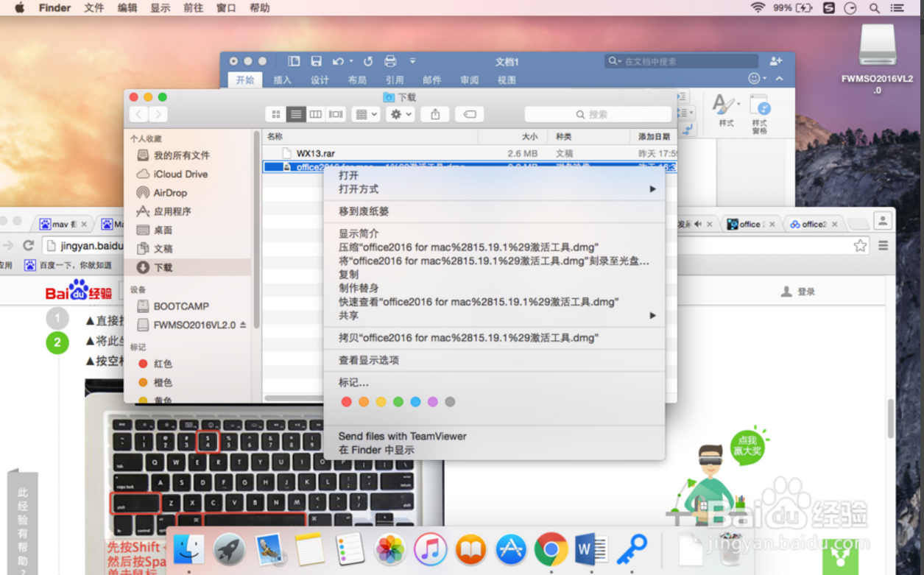Open Google Chrome in the Dock
The image size is (924, 575).
[x=551, y=549]
